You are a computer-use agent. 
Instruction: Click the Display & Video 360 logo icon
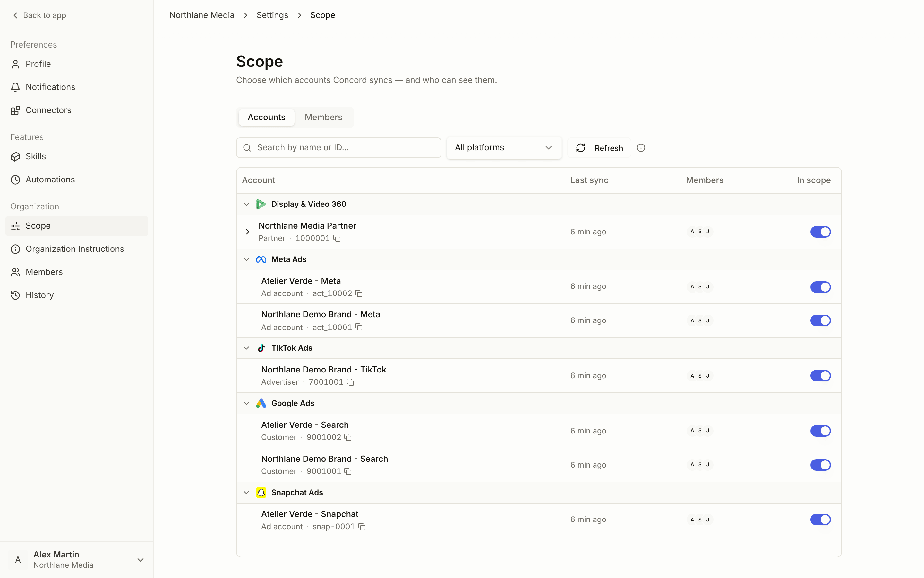point(261,204)
